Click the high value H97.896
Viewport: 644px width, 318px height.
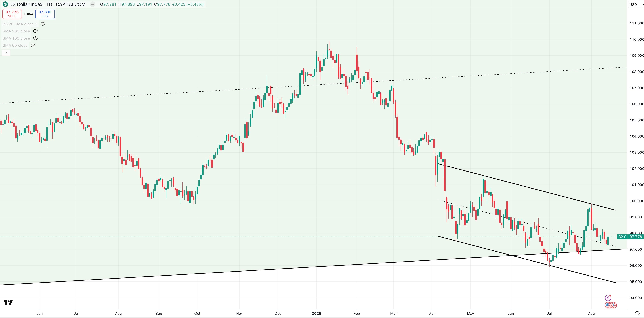coord(127,4)
